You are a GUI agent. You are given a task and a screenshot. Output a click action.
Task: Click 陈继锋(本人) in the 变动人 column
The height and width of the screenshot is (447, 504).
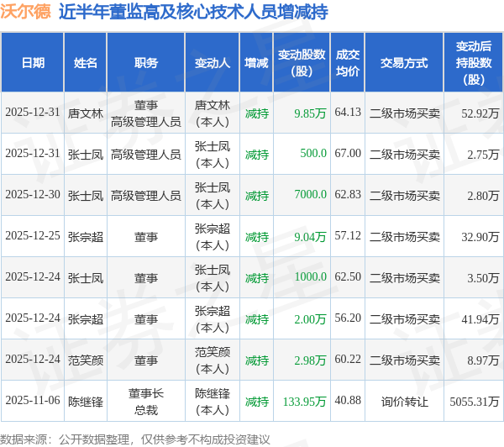click(213, 402)
